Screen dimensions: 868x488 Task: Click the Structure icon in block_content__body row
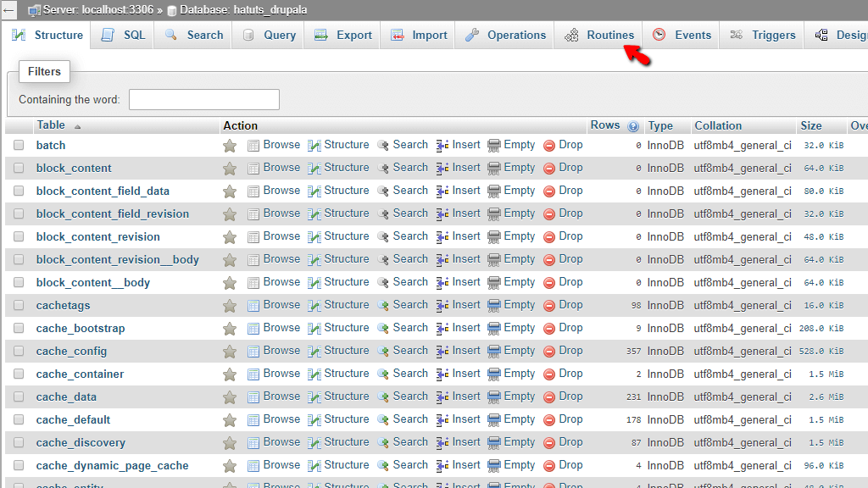coord(314,283)
